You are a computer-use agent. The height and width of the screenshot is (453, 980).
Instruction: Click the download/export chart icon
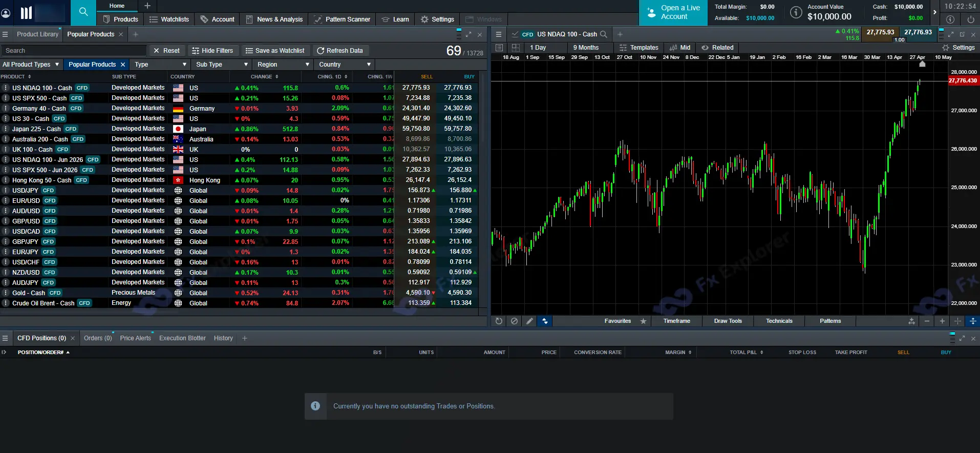(x=911, y=321)
